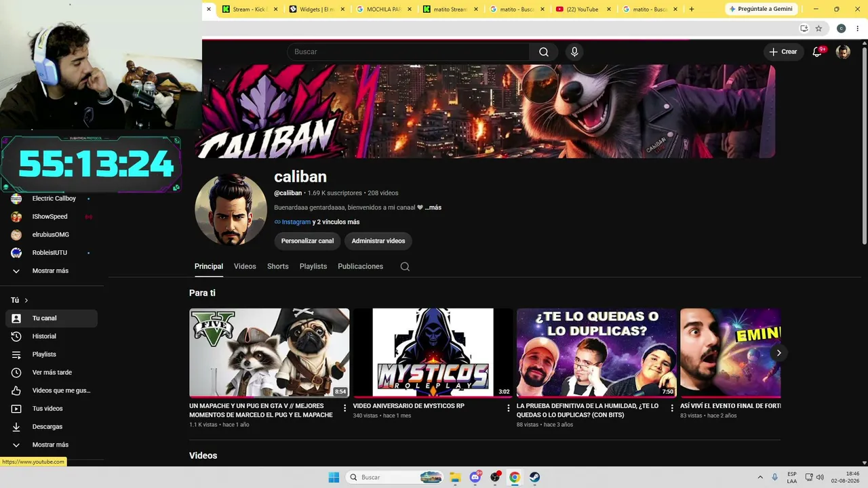Expand the Tú section header chevron
Image resolution: width=868 pixels, height=488 pixels.
click(x=26, y=300)
